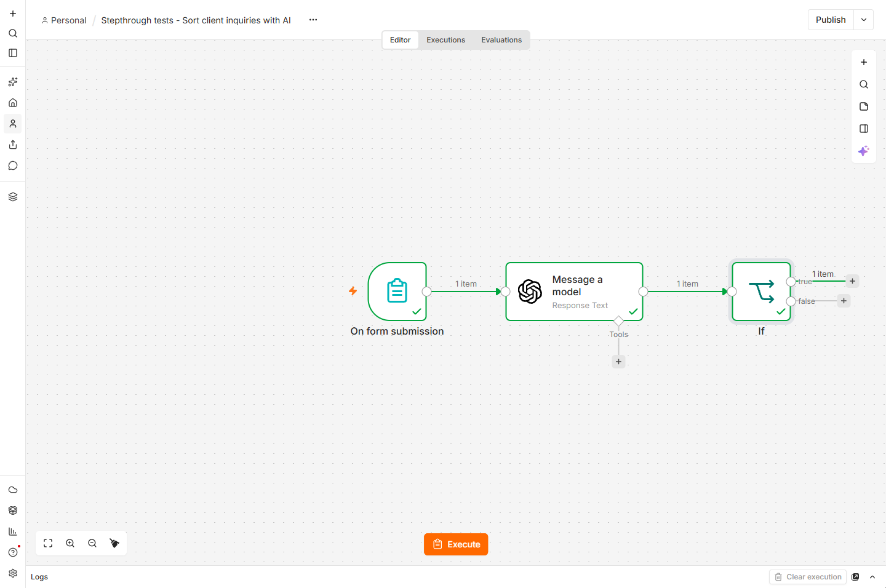Open the help question mark icon
The image size is (886, 588).
(13, 552)
